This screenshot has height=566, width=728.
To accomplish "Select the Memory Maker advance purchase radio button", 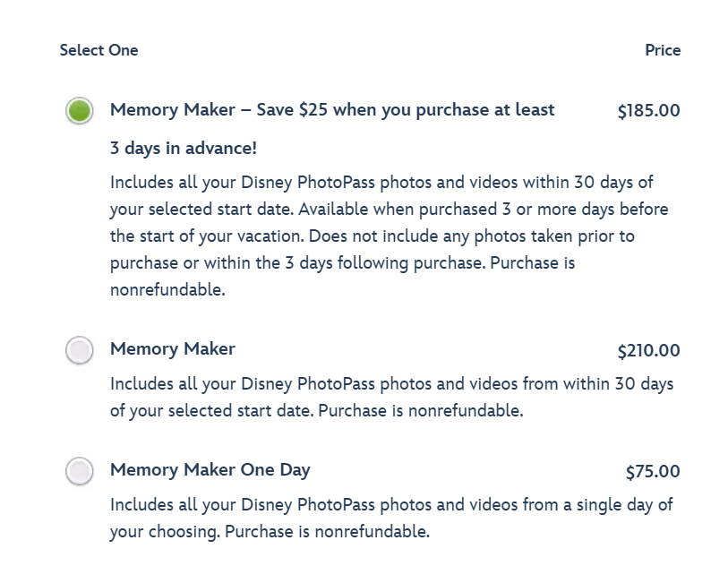I will 80,111.
